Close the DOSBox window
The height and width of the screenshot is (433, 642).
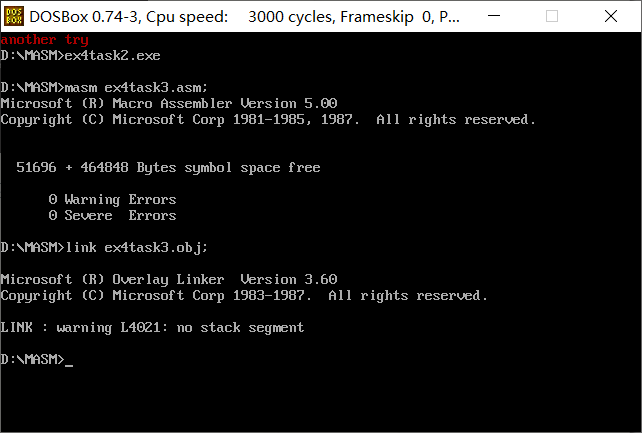point(610,16)
